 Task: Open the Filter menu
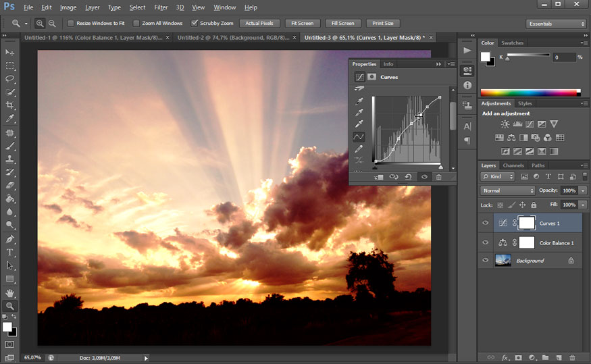point(161,7)
